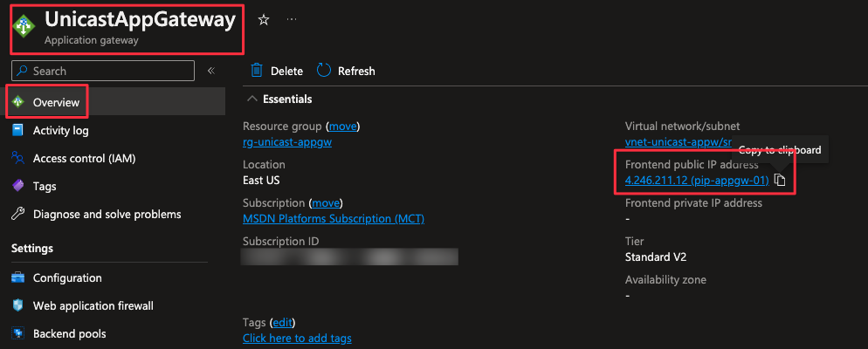
Task: Select the Tags menu item
Action: tap(45, 186)
